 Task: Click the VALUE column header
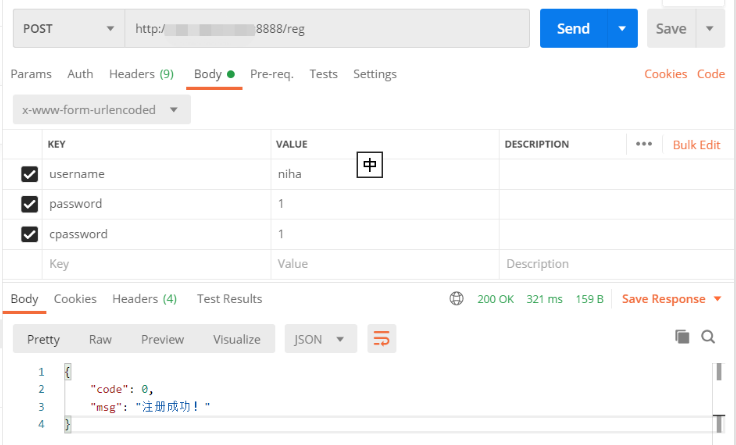click(x=291, y=144)
